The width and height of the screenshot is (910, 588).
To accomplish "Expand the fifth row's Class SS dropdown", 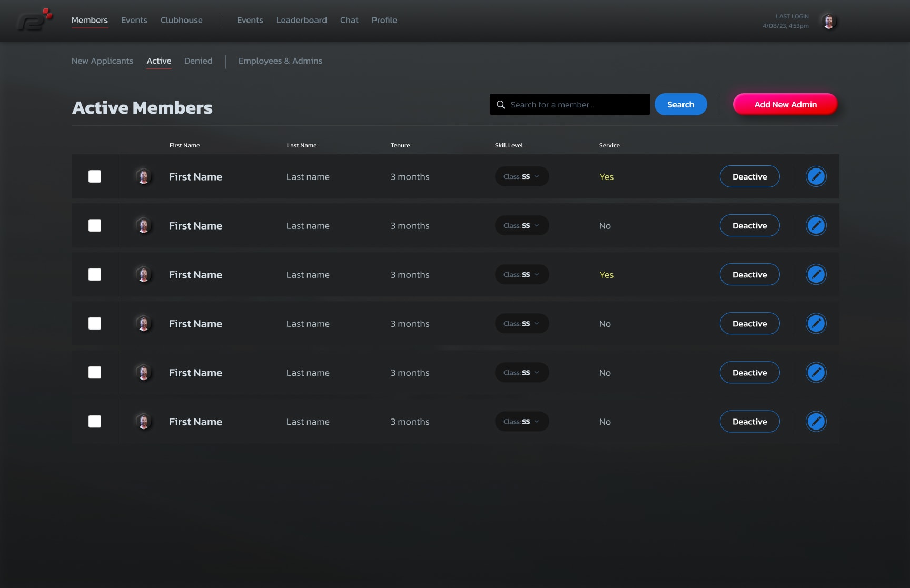I will click(x=522, y=372).
